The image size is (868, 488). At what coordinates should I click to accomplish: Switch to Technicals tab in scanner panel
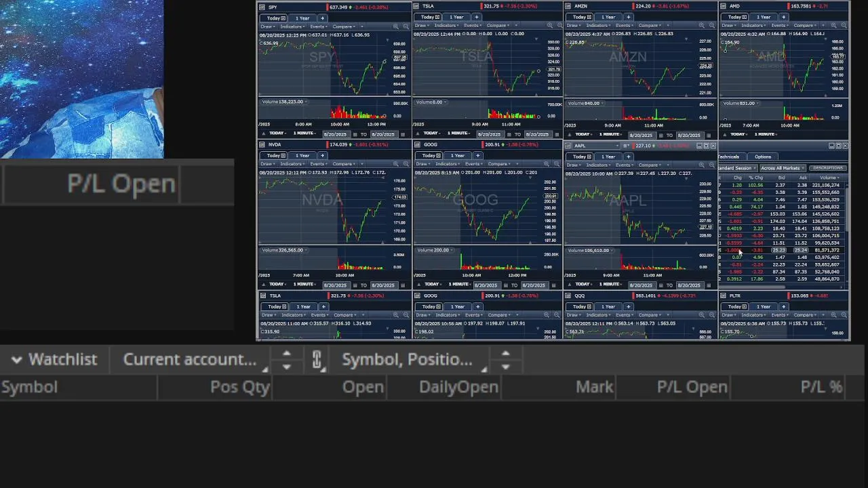tap(731, 157)
